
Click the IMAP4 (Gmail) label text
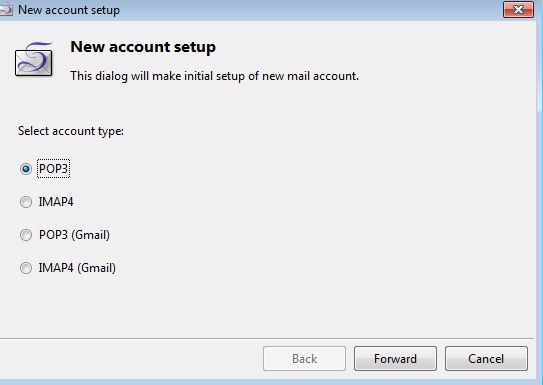[x=77, y=268]
